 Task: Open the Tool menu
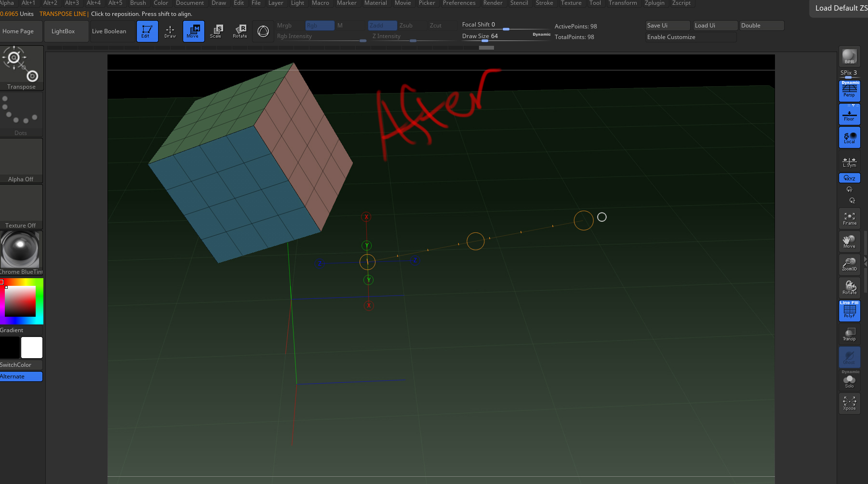pos(595,3)
